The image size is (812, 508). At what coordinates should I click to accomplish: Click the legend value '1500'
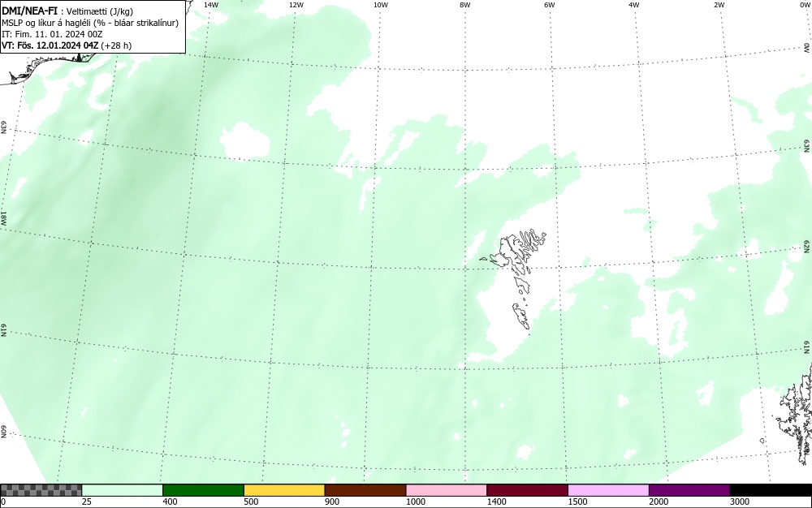click(x=577, y=502)
